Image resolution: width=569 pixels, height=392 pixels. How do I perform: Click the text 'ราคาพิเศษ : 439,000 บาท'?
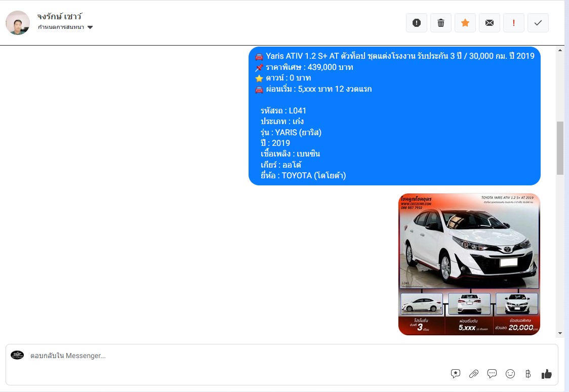pyautogui.click(x=309, y=67)
